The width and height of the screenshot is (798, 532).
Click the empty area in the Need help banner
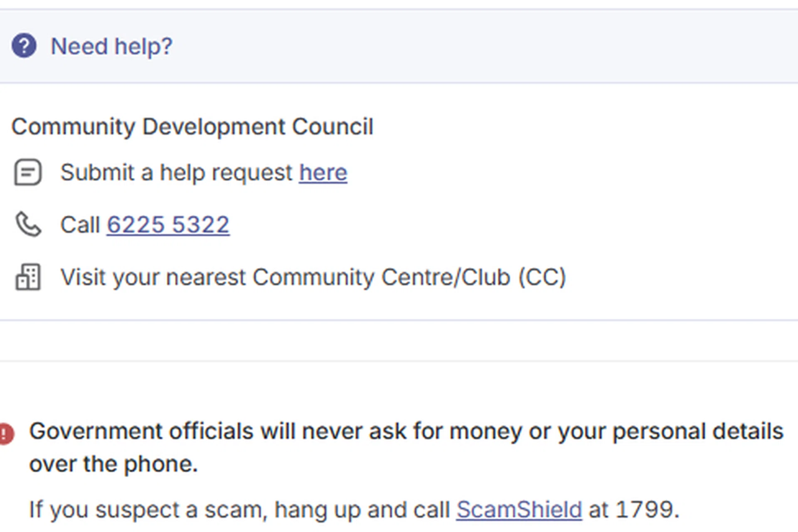pos(499,46)
